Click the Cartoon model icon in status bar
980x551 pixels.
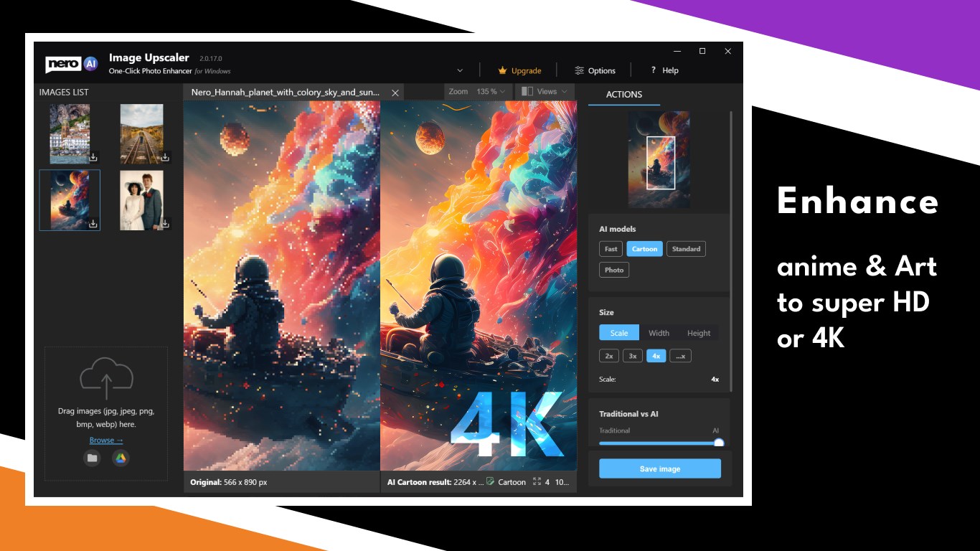pyautogui.click(x=490, y=481)
